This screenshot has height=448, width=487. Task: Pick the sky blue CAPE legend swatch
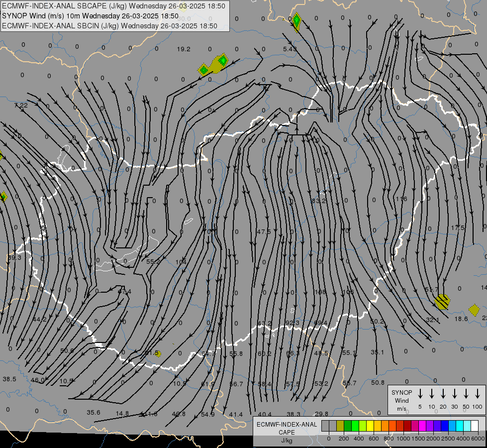(452, 426)
